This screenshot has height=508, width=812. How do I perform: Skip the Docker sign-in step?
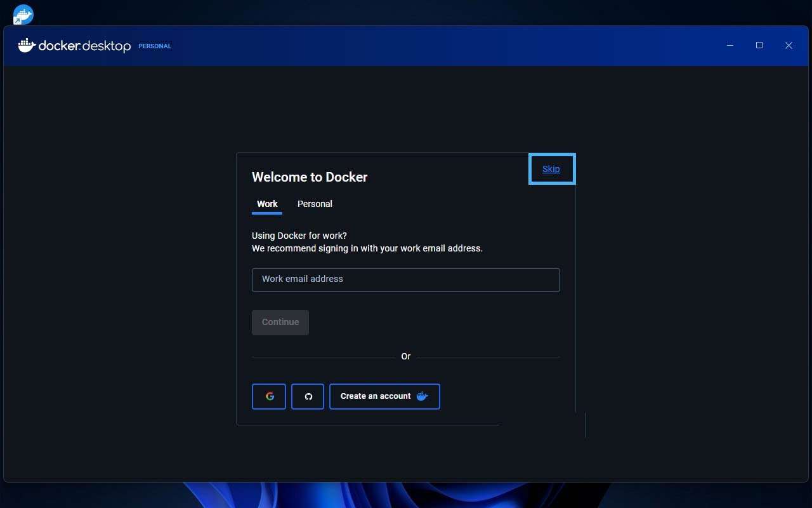tap(551, 169)
